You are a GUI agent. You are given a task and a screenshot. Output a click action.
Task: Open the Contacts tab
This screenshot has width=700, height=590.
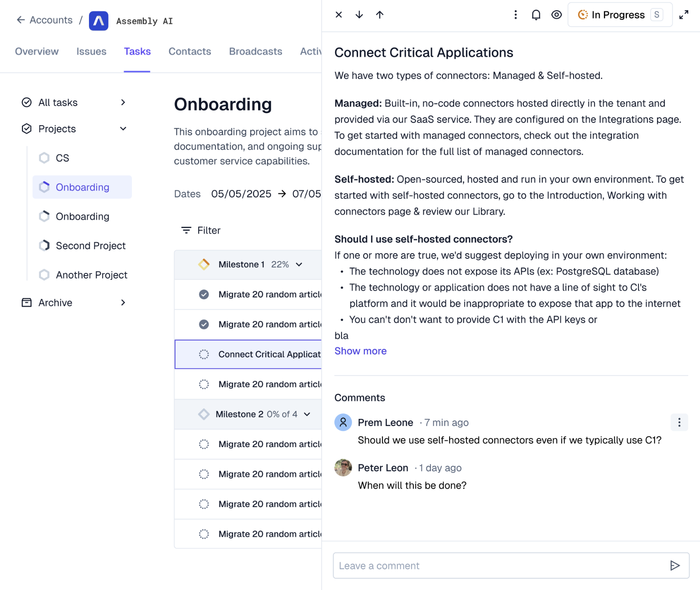click(190, 51)
